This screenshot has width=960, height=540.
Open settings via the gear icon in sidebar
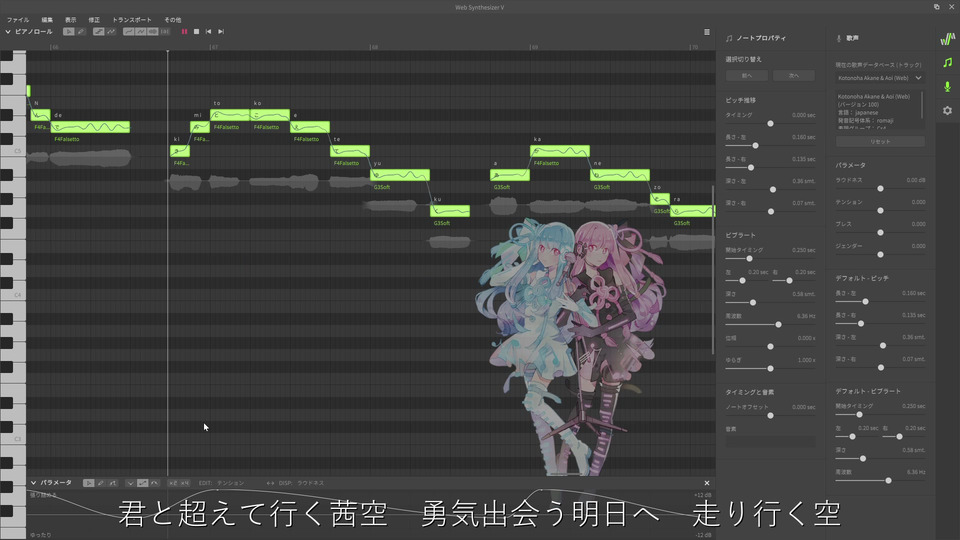coord(947,110)
